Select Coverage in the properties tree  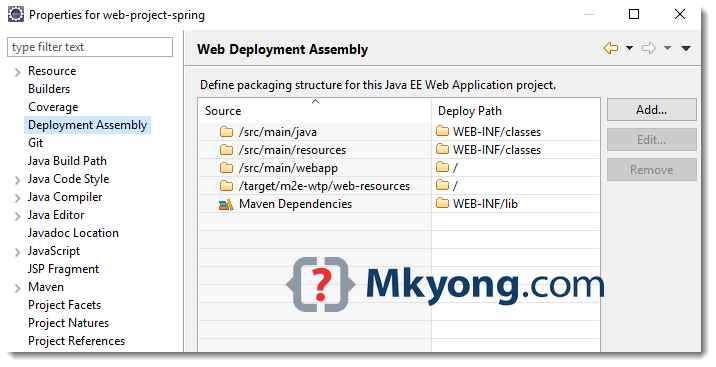(53, 107)
